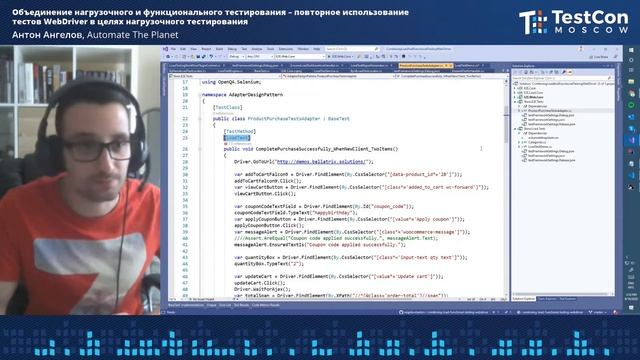Click the green Start run button

pyautogui.click(x=341, y=57)
